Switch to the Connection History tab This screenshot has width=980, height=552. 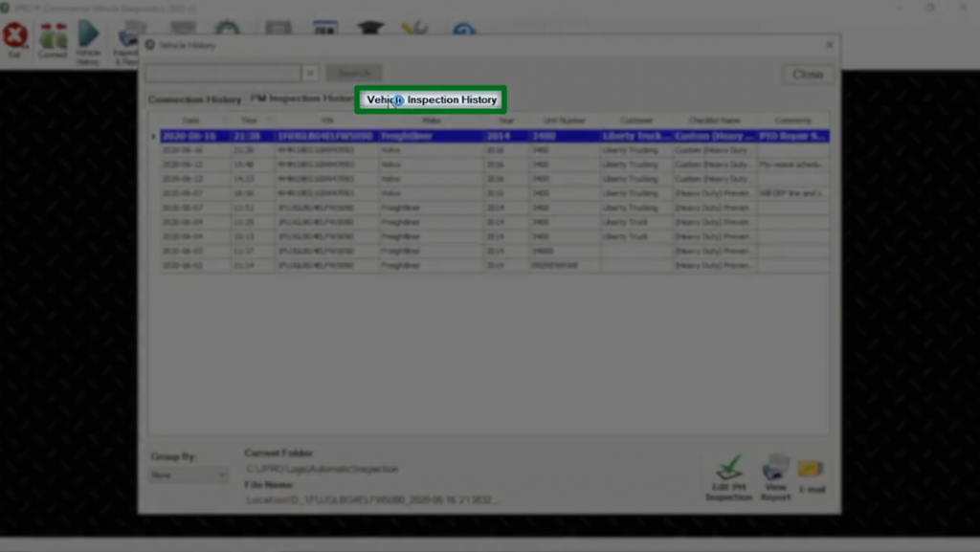tap(193, 99)
